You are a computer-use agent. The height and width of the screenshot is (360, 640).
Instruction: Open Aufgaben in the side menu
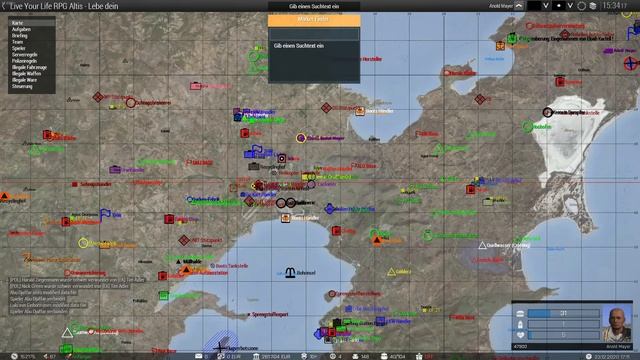coord(31,29)
